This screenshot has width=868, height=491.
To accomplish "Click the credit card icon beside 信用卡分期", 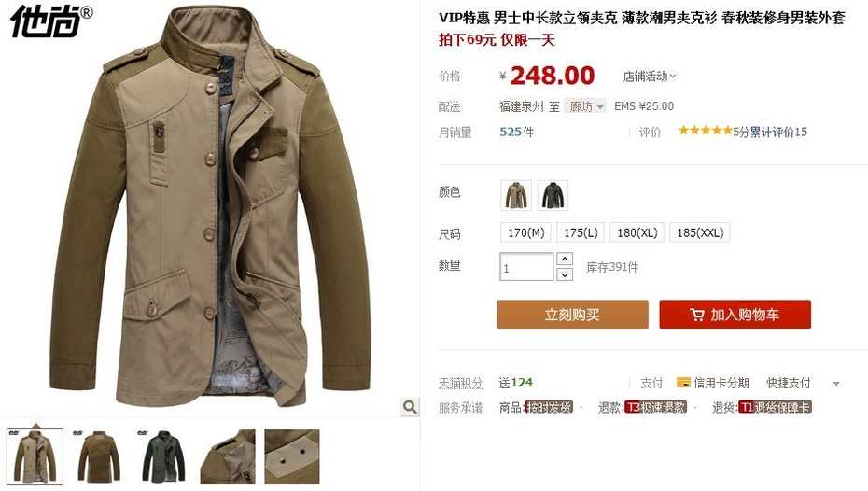I will coord(683,383).
